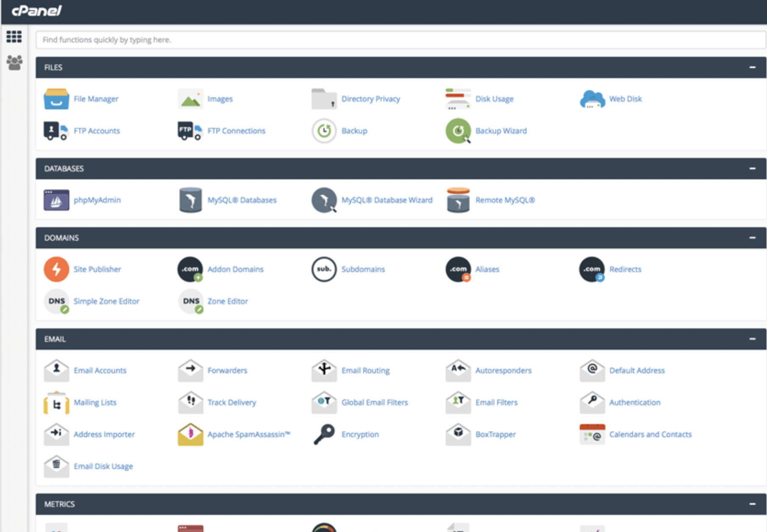Click the FTP Connections truck icon
This screenshot has width=767, height=532.
point(189,131)
